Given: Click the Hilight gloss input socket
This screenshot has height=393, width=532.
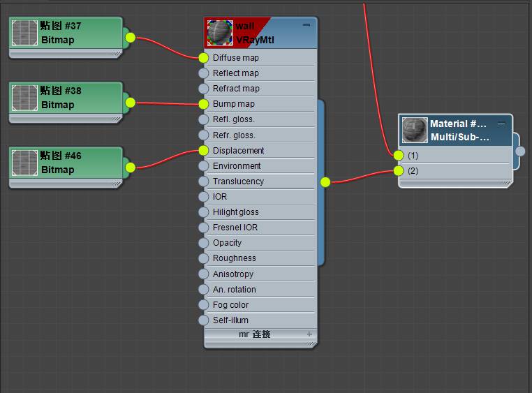Looking at the screenshot, I should [203, 212].
